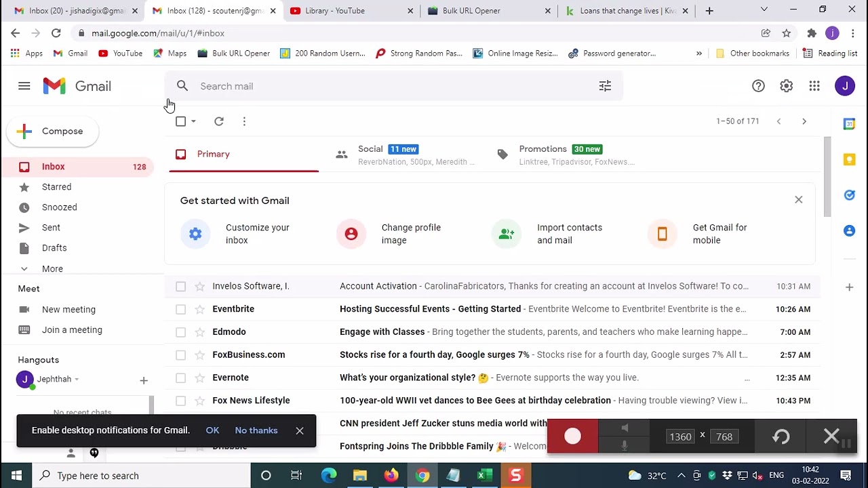868x488 pixels.
Task: Select the Eventbrite email checkbox
Action: (180, 309)
